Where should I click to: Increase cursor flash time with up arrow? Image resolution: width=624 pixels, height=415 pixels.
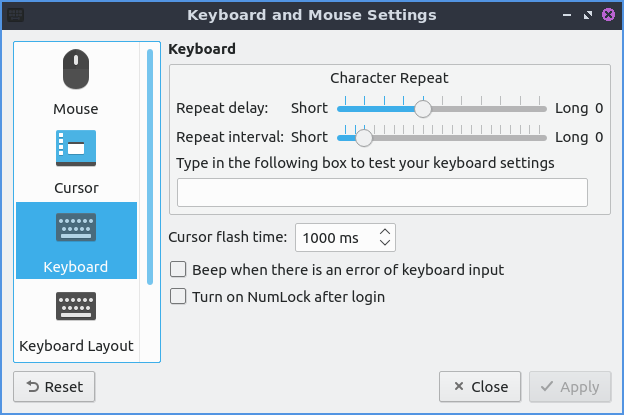tap(385, 231)
